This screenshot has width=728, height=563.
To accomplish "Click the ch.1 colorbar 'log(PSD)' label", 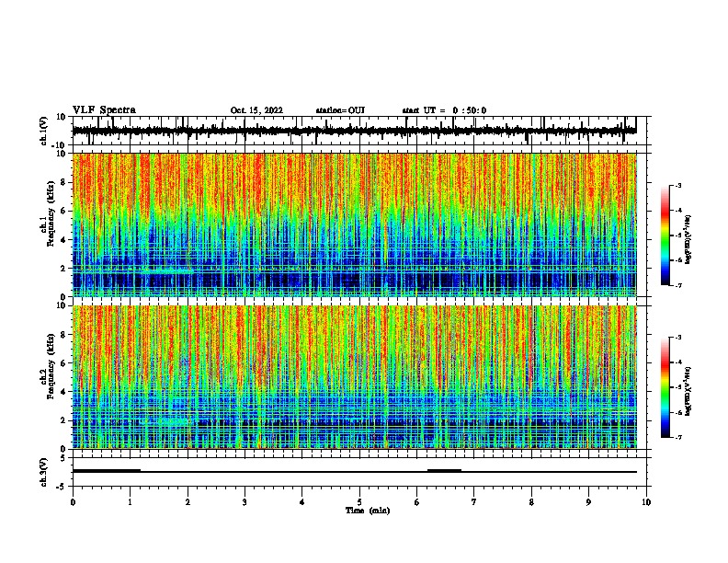I will point(688,239).
